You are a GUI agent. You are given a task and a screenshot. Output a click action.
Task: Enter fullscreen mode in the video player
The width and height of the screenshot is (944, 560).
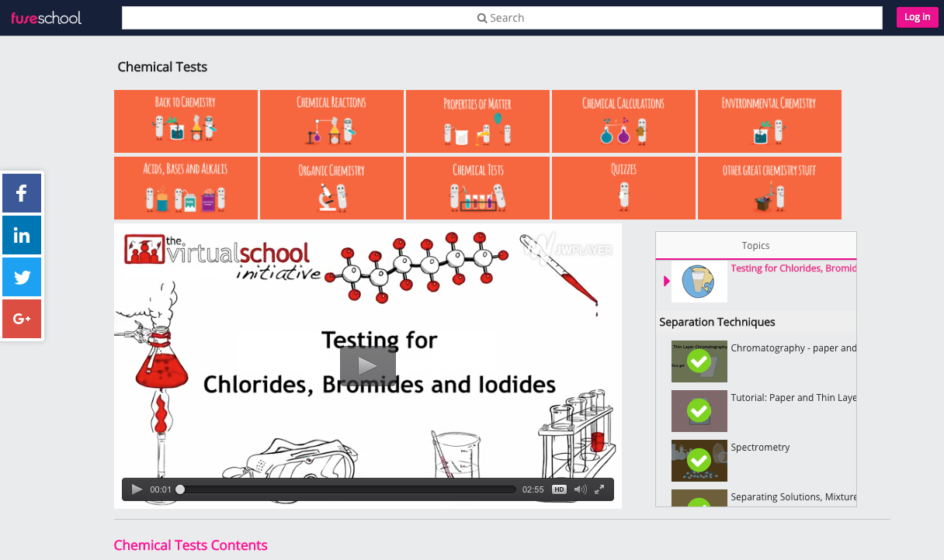point(599,489)
